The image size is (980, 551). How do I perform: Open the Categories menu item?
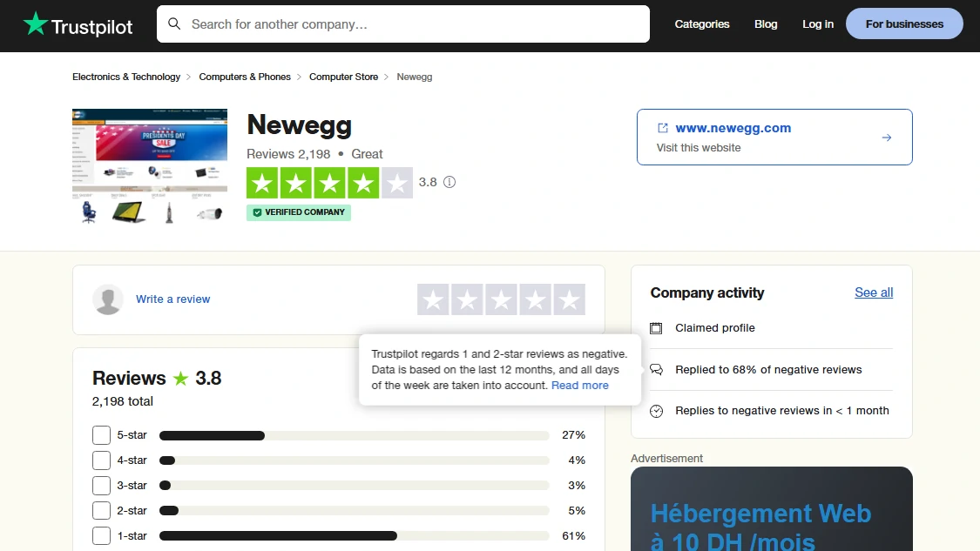702,24
